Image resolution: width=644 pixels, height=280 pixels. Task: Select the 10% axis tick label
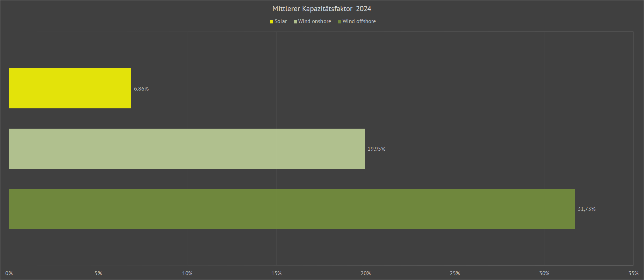tap(187, 273)
